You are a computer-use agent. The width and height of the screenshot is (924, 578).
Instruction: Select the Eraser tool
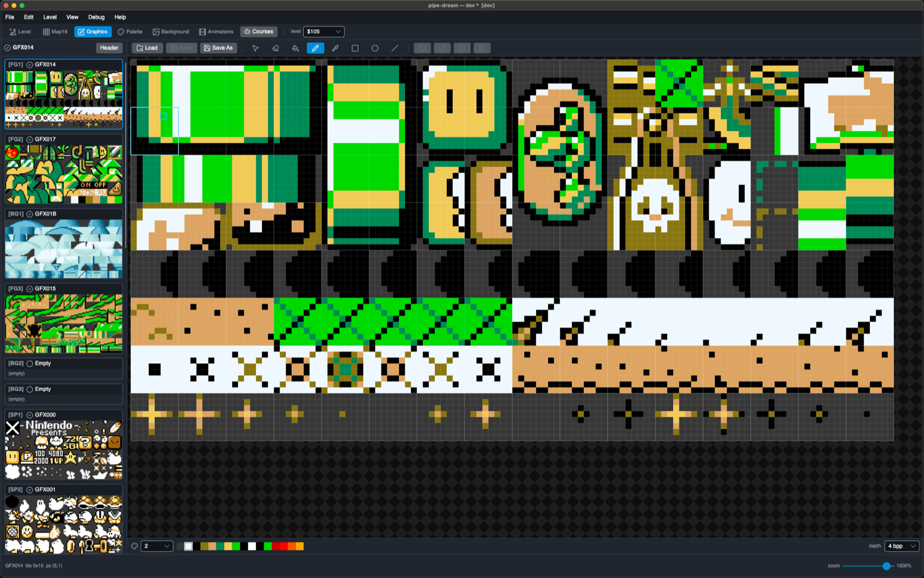coord(276,48)
